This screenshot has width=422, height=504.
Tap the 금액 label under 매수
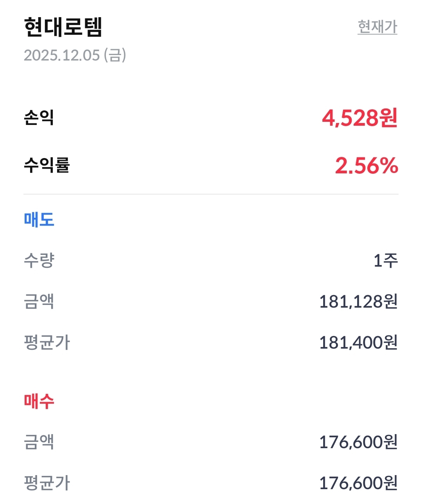tap(39, 442)
